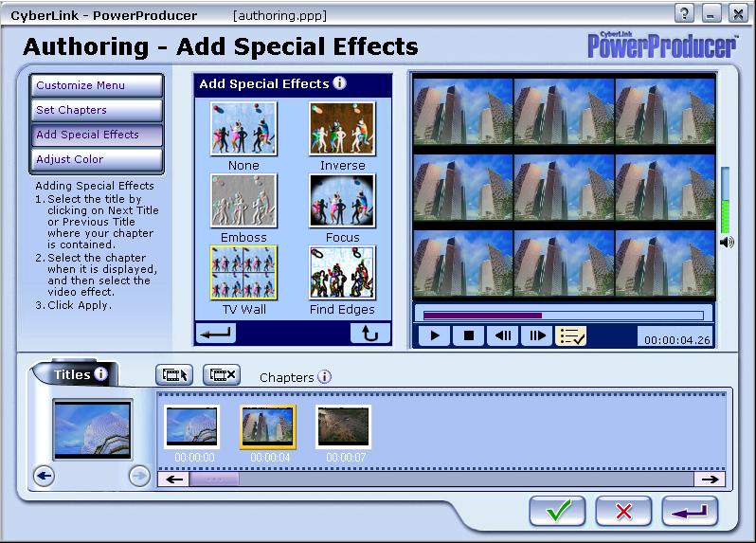Go to previous title with left arrow
Image resolution: width=756 pixels, height=543 pixels.
click(x=44, y=476)
